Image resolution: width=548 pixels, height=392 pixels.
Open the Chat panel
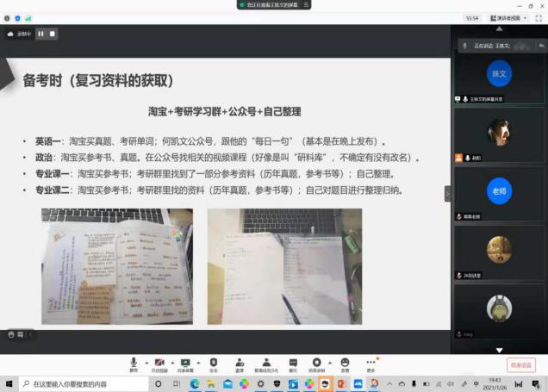pyautogui.click(x=293, y=364)
